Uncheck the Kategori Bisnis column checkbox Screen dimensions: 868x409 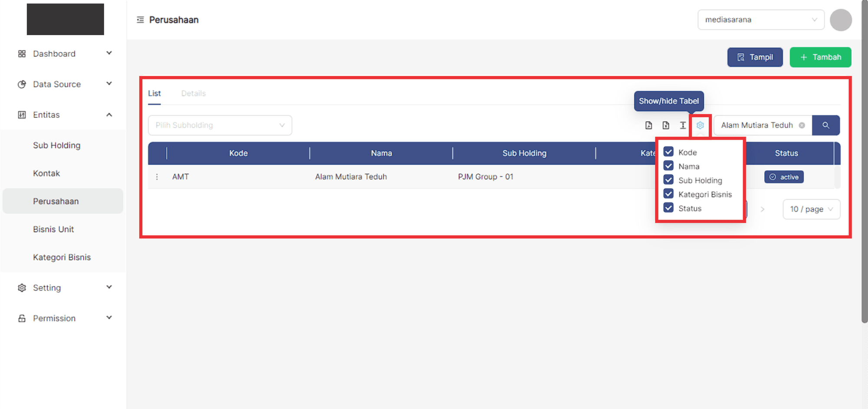click(668, 194)
